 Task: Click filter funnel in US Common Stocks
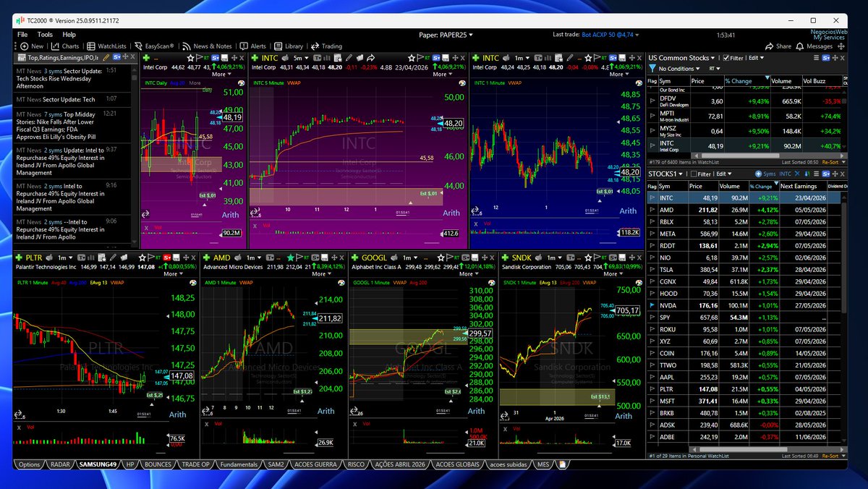pos(652,68)
